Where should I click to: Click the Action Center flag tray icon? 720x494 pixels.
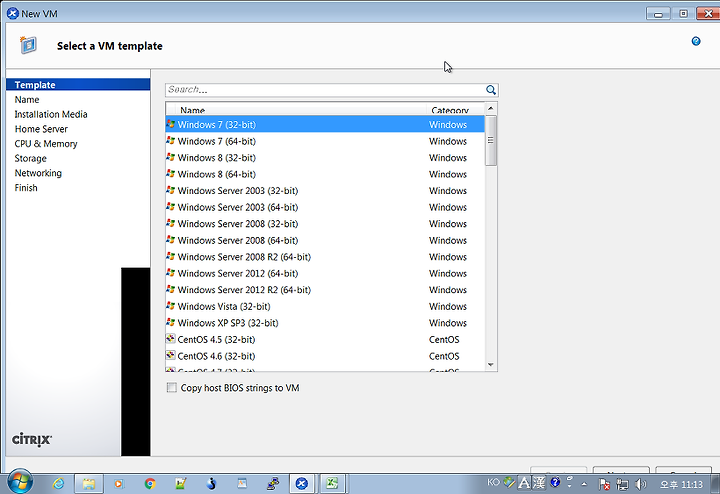pos(604,484)
